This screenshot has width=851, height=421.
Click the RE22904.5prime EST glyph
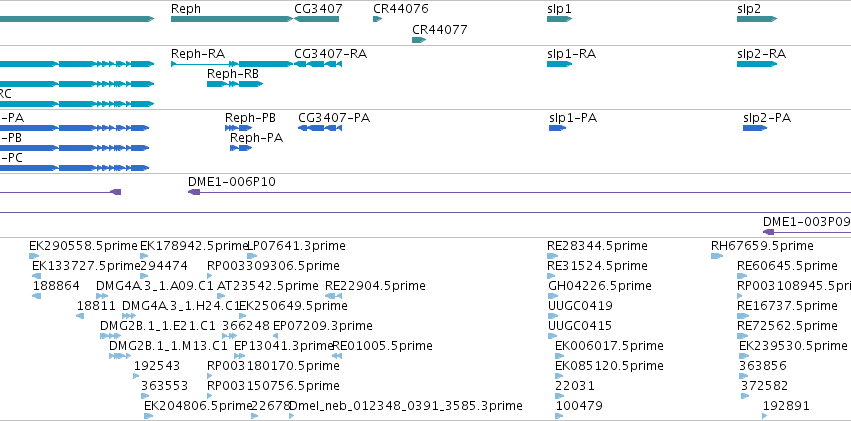pos(333,296)
